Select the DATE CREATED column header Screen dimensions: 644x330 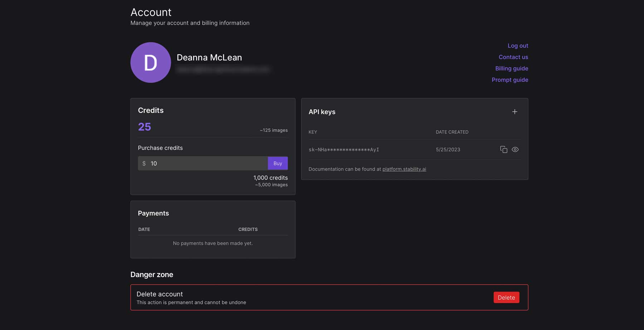tap(452, 132)
